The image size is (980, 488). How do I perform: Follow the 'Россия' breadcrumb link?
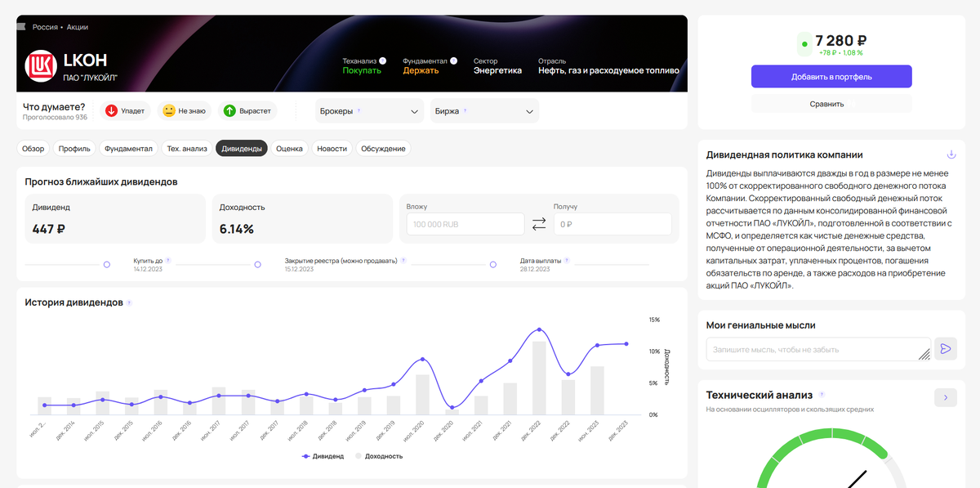(x=45, y=27)
